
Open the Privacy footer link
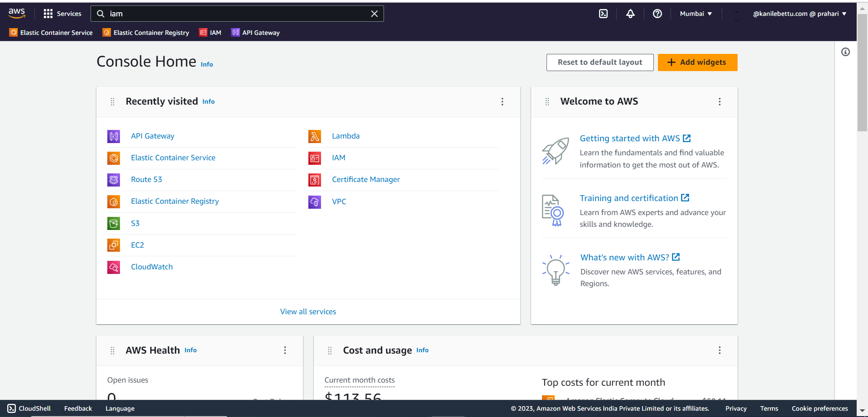736,408
